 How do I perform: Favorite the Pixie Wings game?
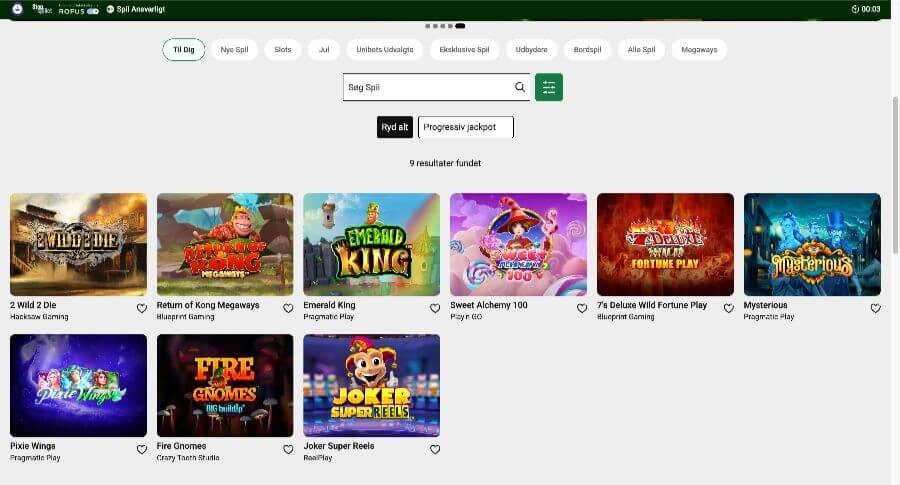tap(142, 449)
